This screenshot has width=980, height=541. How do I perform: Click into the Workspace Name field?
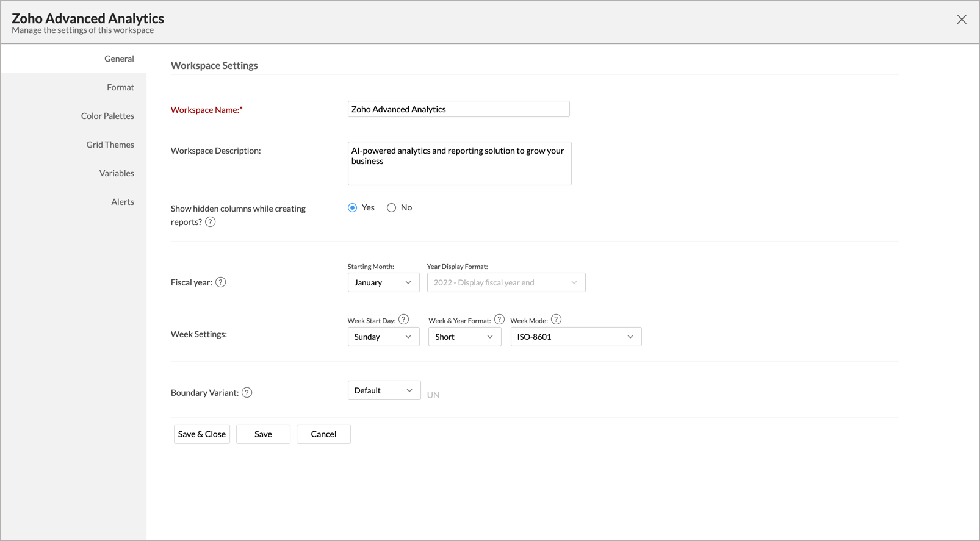tap(458, 109)
